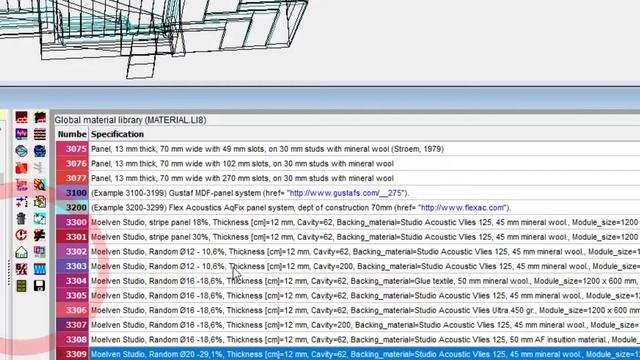This screenshot has width=640, height=360.
Task: Click the teal round globe icon
Action: click(22, 151)
